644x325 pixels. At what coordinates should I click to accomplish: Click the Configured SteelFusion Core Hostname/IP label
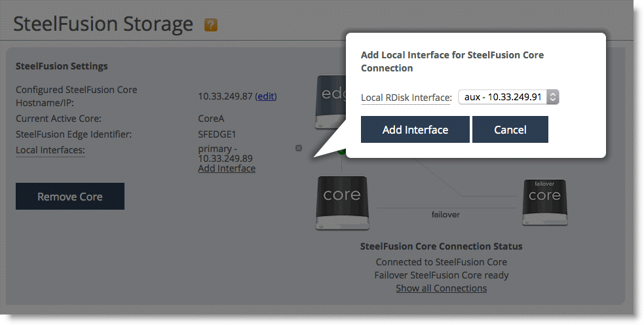(77, 96)
